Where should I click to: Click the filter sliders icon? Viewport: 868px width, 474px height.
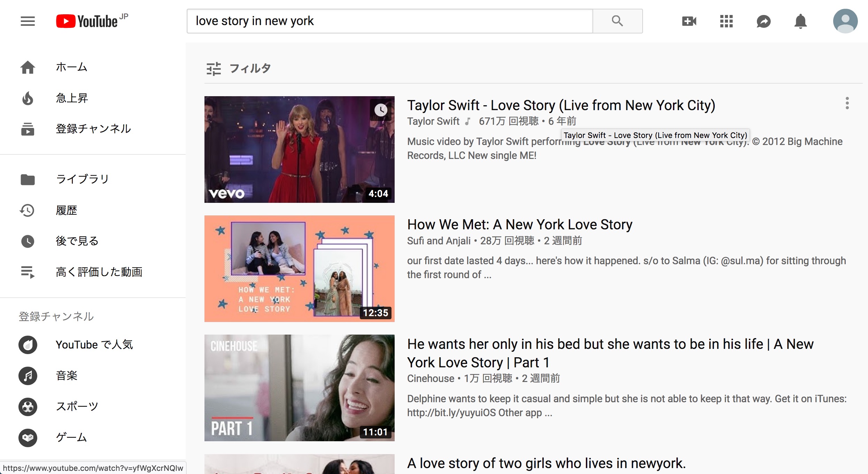(x=214, y=69)
